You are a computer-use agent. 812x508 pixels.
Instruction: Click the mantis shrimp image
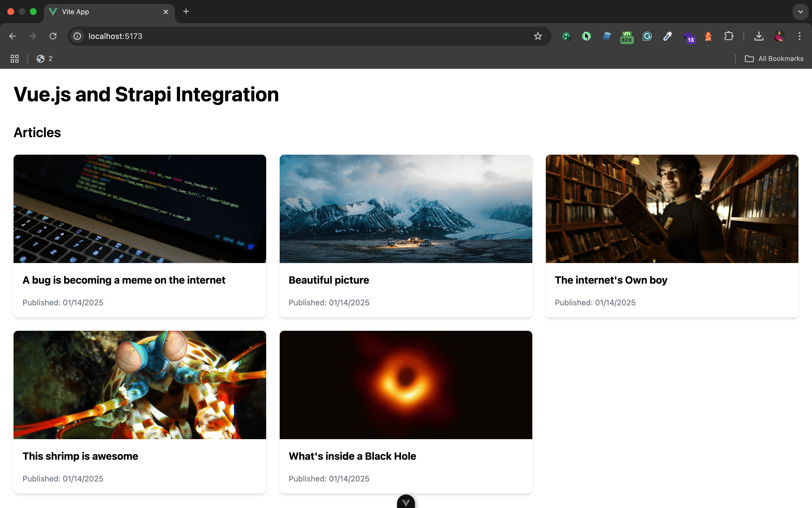140,385
